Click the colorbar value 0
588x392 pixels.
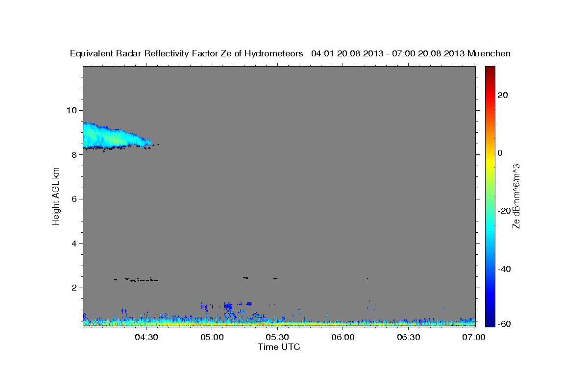click(500, 153)
